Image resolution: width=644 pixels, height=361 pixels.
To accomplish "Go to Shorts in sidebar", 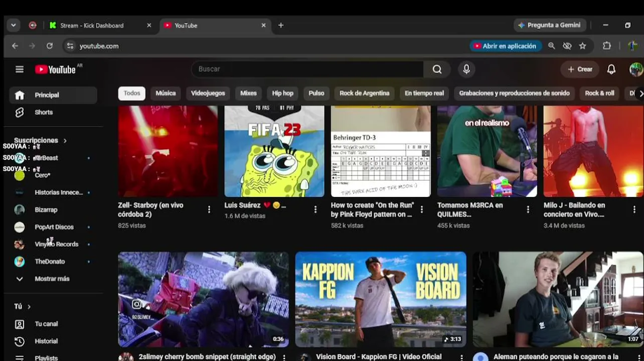I will (53, 112).
